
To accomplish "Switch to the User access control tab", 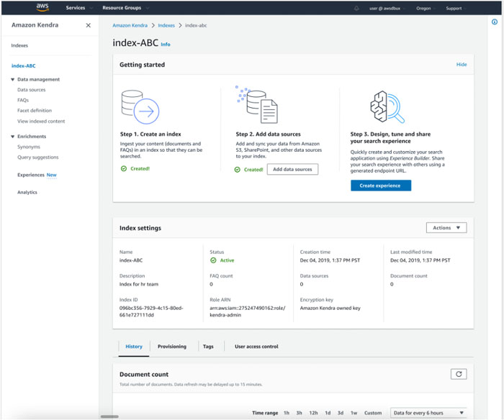I will point(256,347).
